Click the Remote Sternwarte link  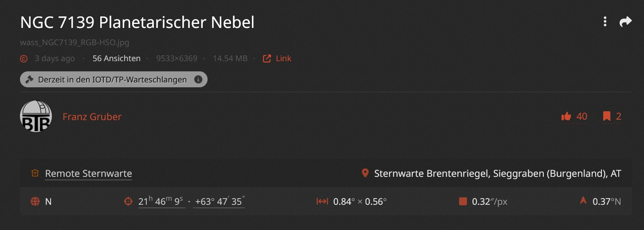88,173
